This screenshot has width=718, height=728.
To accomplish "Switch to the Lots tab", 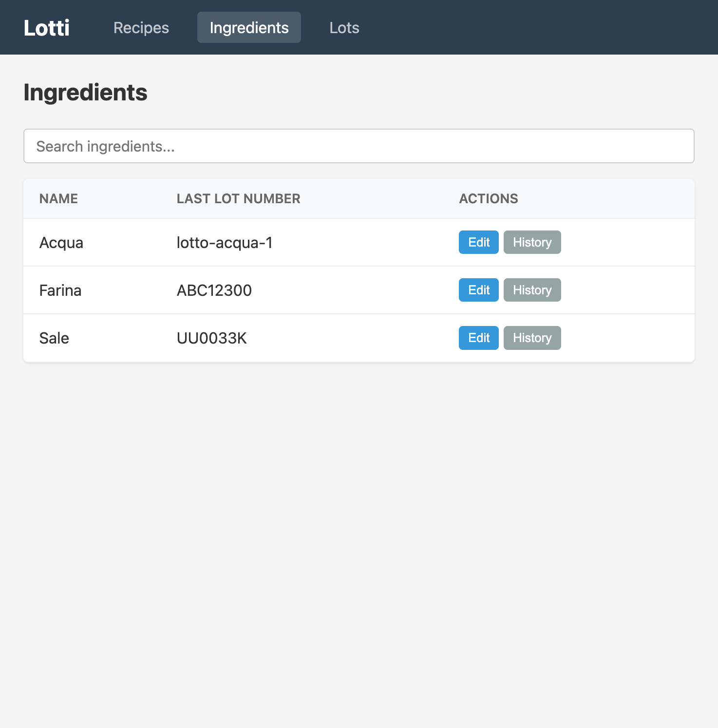I will (344, 28).
